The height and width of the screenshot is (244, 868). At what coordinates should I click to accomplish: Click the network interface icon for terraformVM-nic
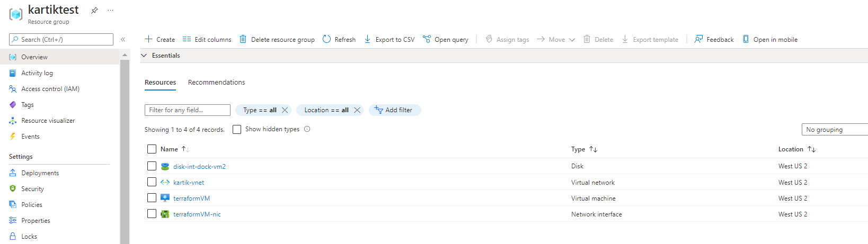[x=165, y=214]
